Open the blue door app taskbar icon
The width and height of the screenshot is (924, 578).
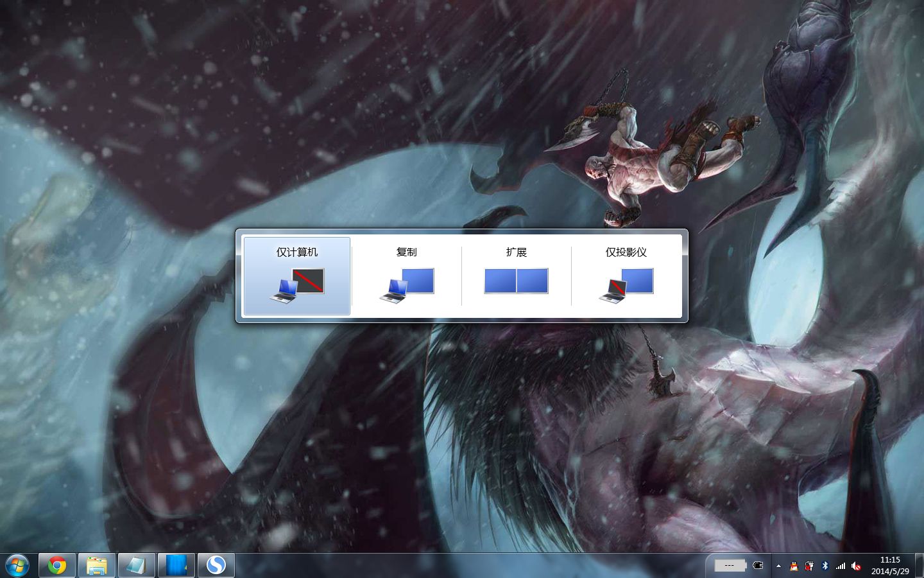(x=176, y=565)
